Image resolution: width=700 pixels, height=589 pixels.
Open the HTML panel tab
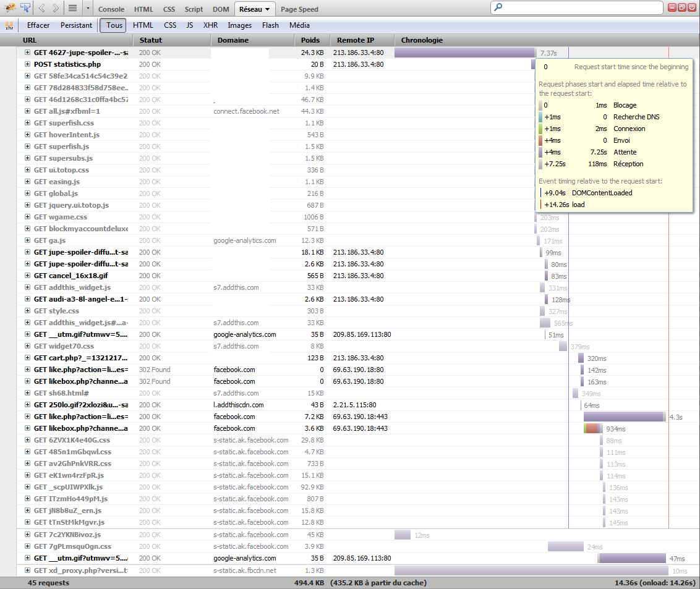(143, 9)
